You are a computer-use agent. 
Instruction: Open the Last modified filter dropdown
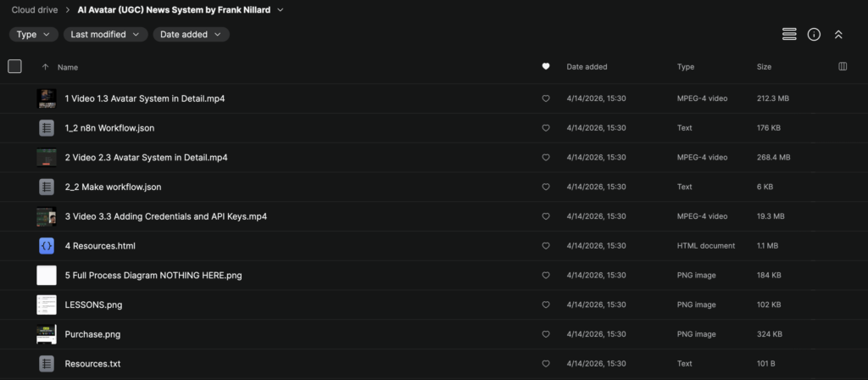click(x=105, y=35)
